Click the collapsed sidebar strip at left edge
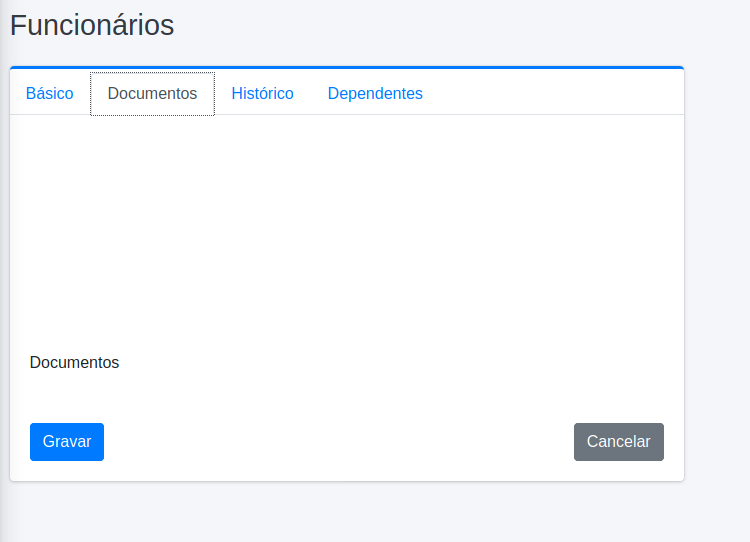This screenshot has height=542, width=750. (x=3, y=271)
